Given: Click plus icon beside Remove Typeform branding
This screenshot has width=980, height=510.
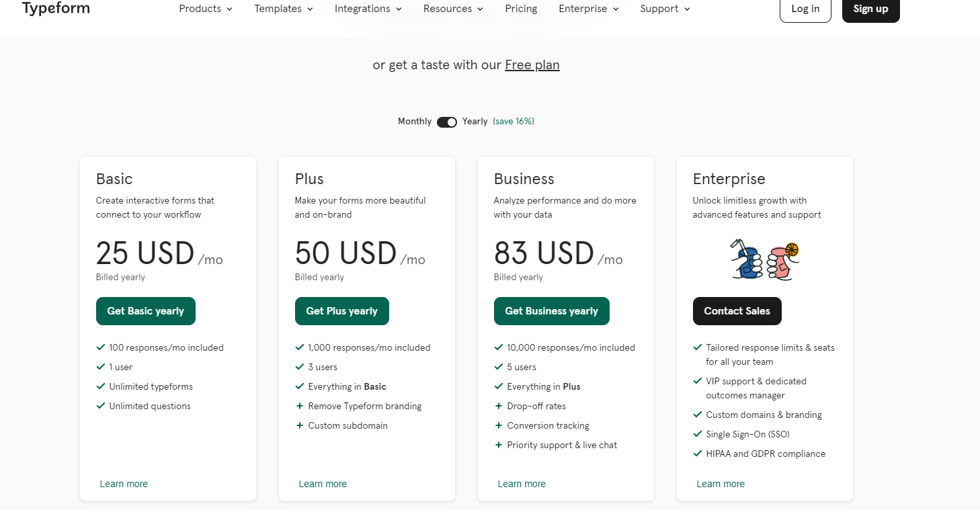Looking at the screenshot, I should [300, 406].
